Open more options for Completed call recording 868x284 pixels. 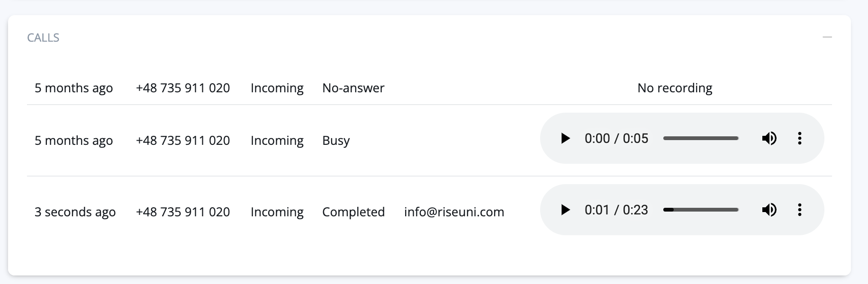point(799,210)
